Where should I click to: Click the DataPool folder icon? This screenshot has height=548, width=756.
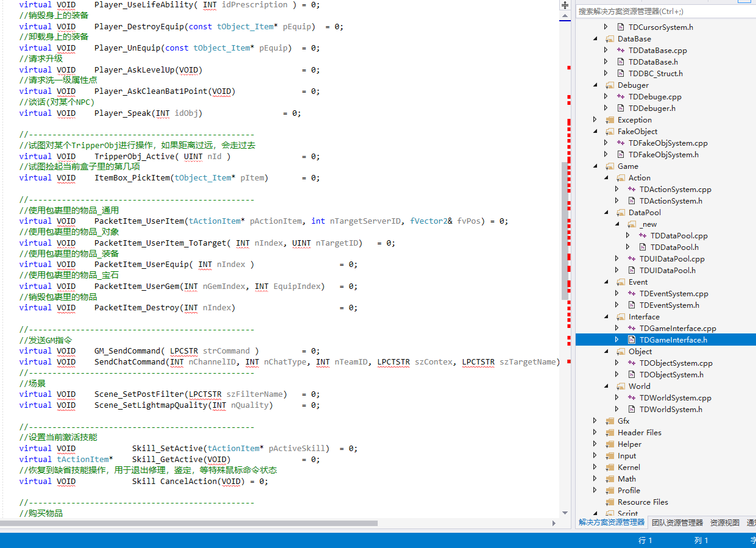(621, 213)
